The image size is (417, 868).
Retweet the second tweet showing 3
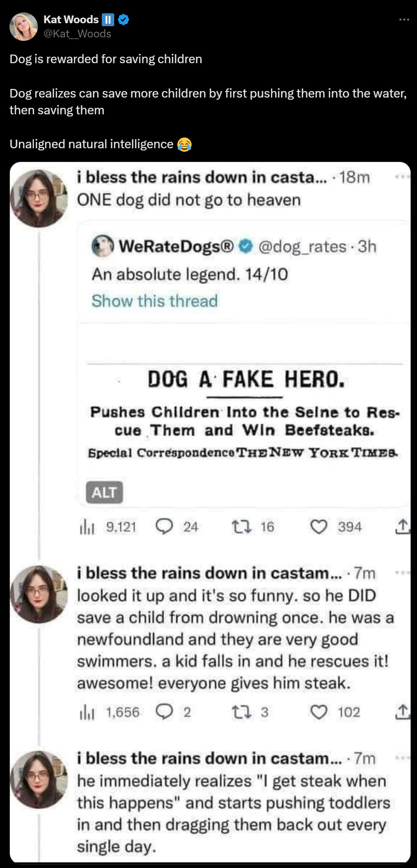point(241,712)
